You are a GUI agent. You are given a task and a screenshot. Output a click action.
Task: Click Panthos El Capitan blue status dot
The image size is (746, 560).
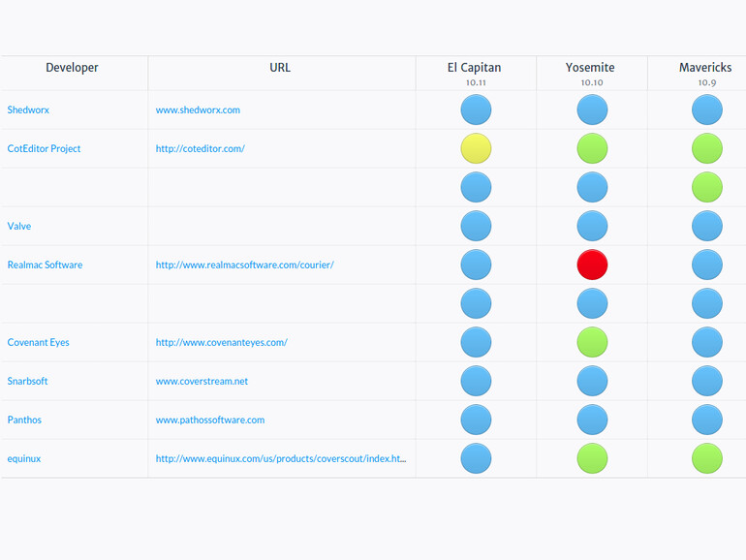476,420
